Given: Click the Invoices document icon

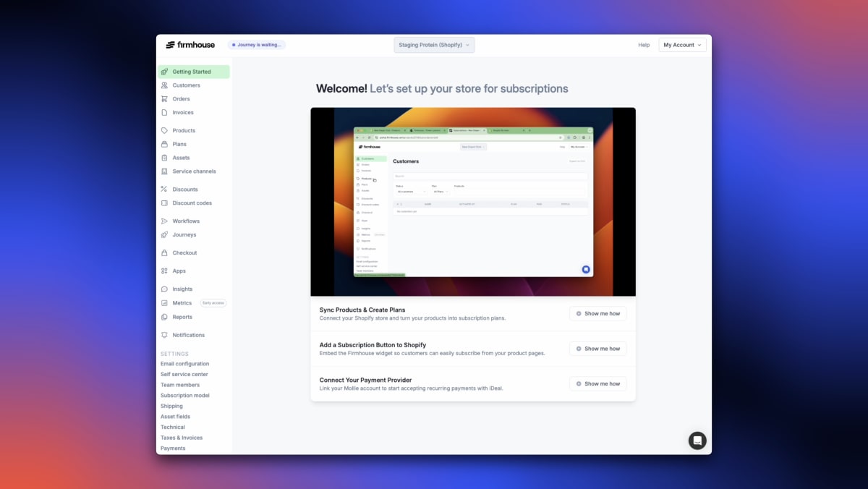Looking at the screenshot, I should (x=165, y=113).
